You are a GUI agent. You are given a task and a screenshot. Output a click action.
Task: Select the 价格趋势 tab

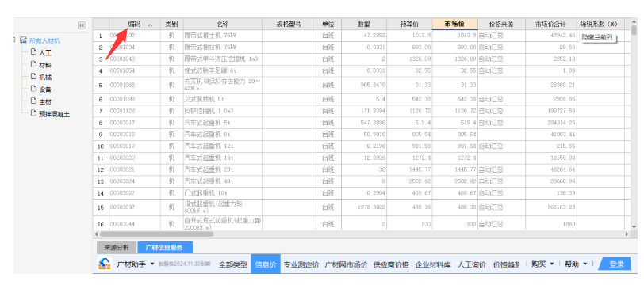pyautogui.click(x=506, y=264)
